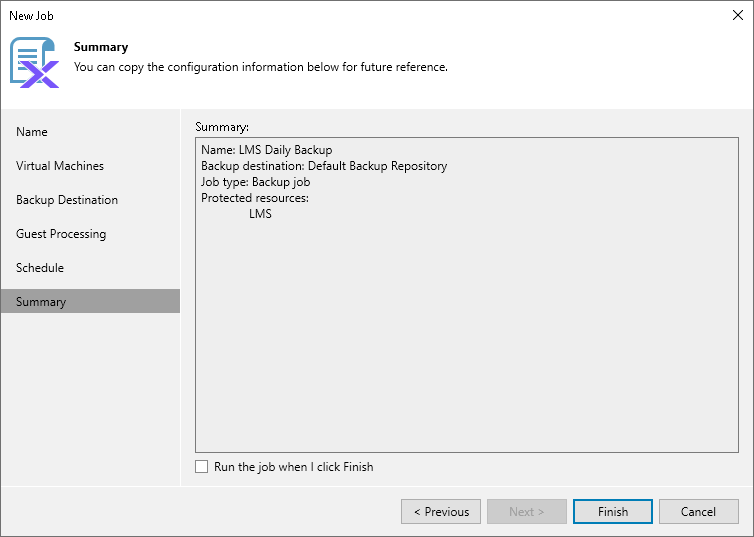The height and width of the screenshot is (537, 754).
Task: Select the LMS protected resource entry
Action: point(260,214)
